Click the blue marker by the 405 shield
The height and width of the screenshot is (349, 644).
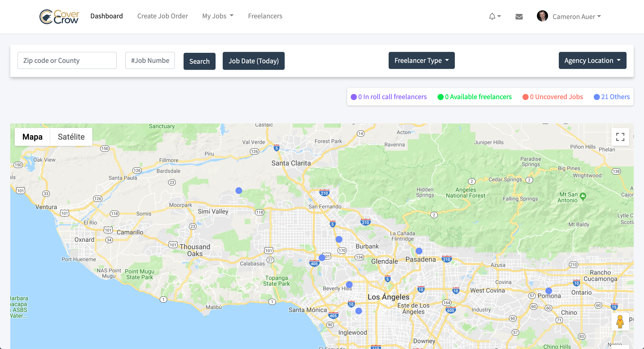click(322, 257)
